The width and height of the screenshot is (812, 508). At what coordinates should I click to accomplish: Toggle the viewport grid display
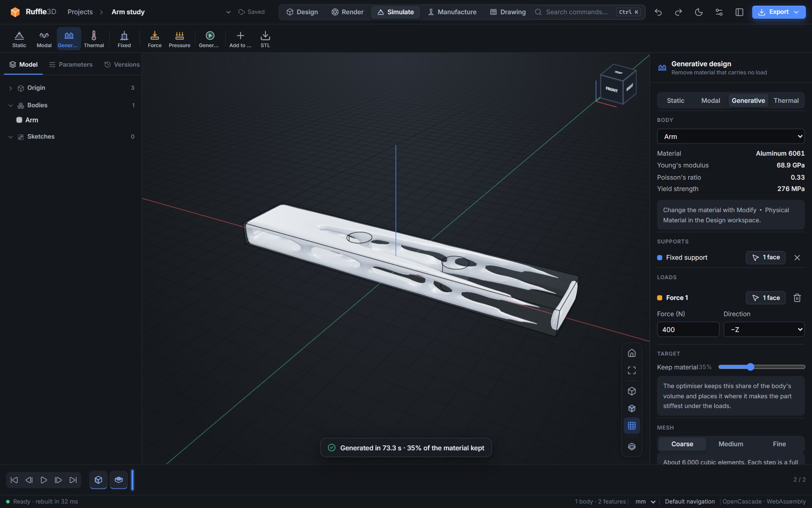(x=632, y=426)
